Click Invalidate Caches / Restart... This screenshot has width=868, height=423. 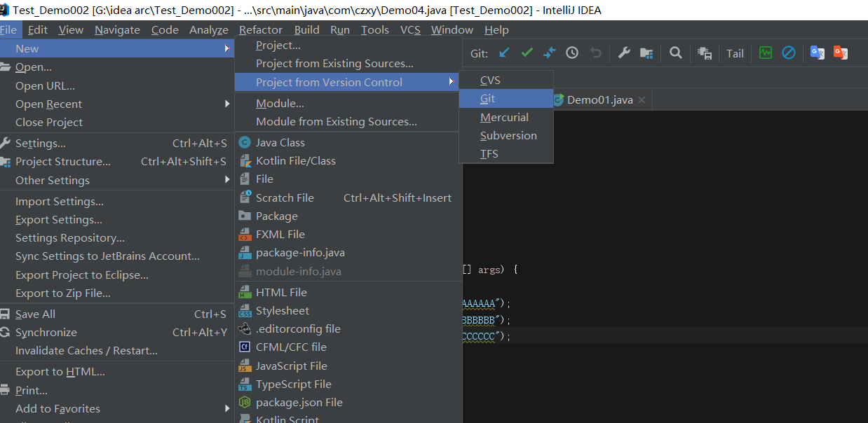click(x=116, y=350)
